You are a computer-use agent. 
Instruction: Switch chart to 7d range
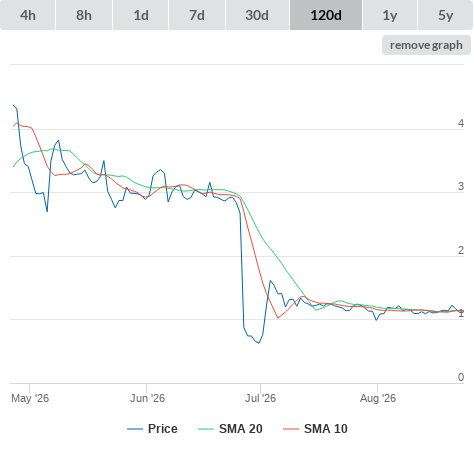click(197, 15)
